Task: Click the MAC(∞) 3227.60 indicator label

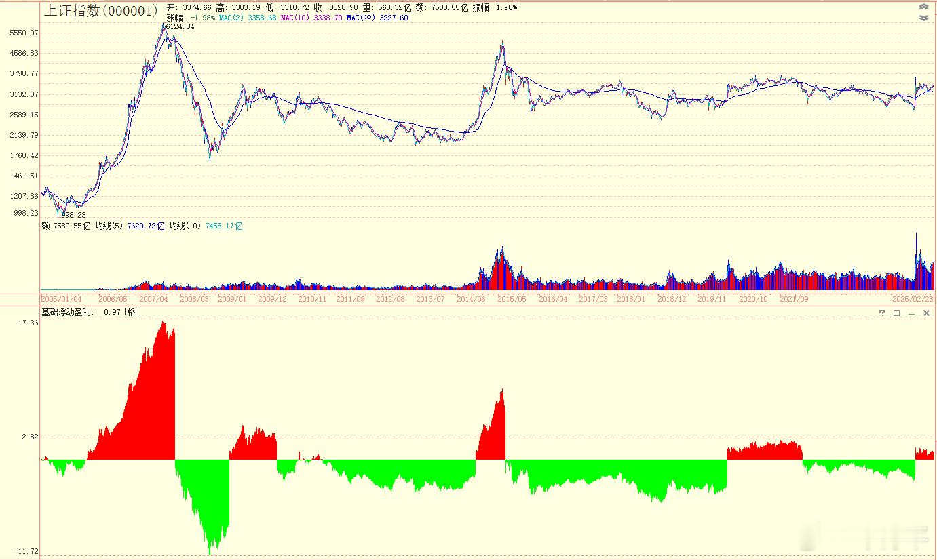Action: 377,18
